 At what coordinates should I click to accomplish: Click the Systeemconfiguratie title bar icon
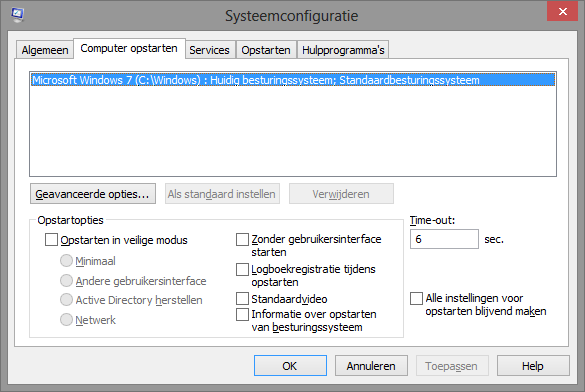coord(17,15)
